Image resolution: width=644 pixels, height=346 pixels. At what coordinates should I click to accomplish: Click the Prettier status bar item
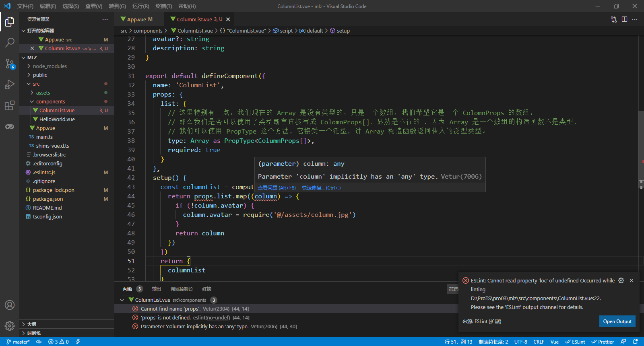603,342
